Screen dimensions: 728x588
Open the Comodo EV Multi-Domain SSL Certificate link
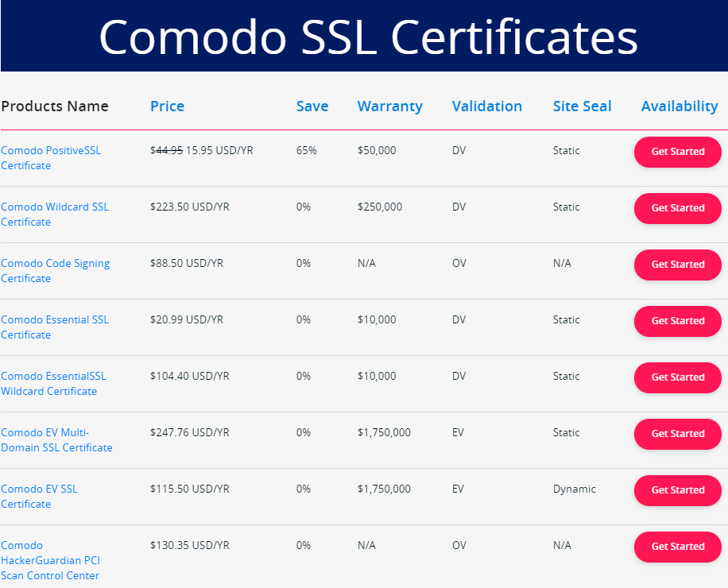57,440
